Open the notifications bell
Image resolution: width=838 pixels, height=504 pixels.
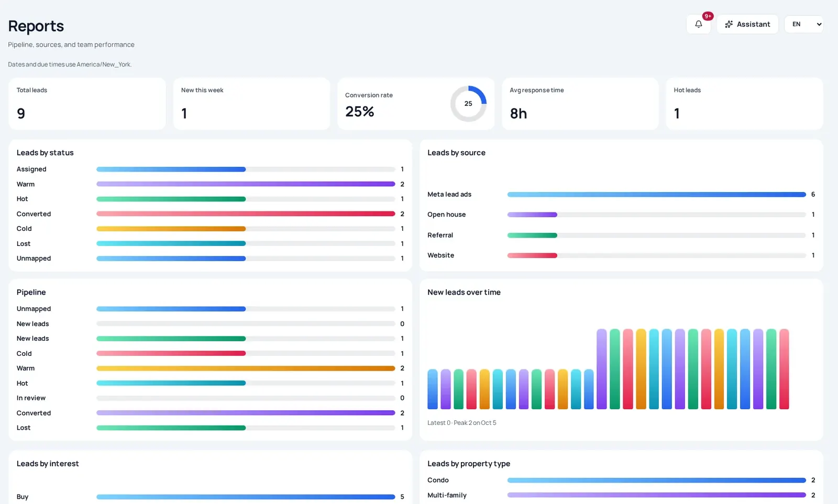(x=698, y=24)
